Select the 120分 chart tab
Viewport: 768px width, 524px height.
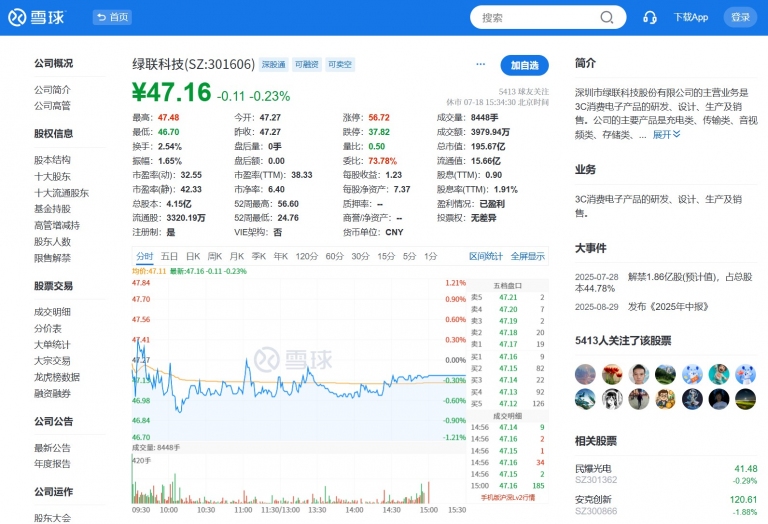(x=307, y=256)
